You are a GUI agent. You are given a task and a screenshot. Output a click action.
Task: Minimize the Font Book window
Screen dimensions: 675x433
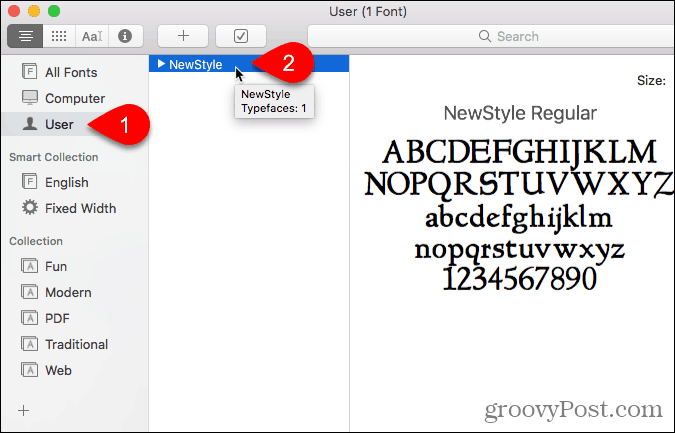[x=34, y=11]
